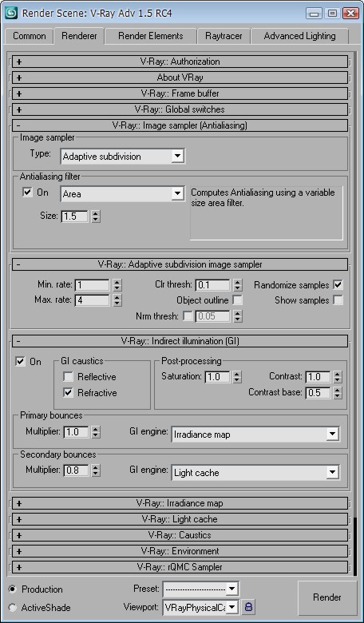This screenshot has height=623, width=364.
Task: Click Primary bounces Multiplier spinner
Action: click(96, 432)
